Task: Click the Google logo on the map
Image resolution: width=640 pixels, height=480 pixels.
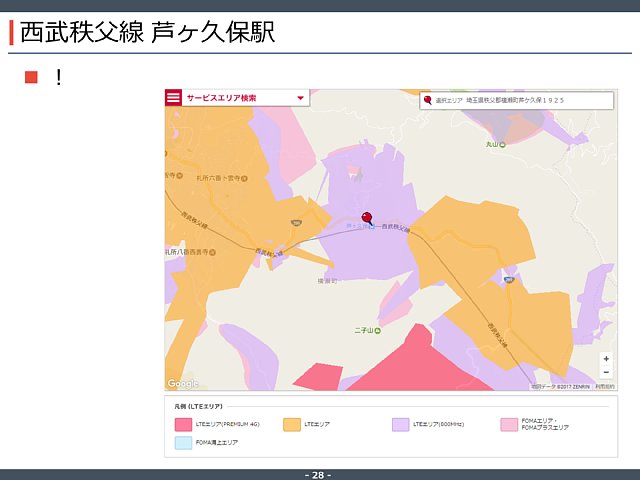Action: (183, 384)
